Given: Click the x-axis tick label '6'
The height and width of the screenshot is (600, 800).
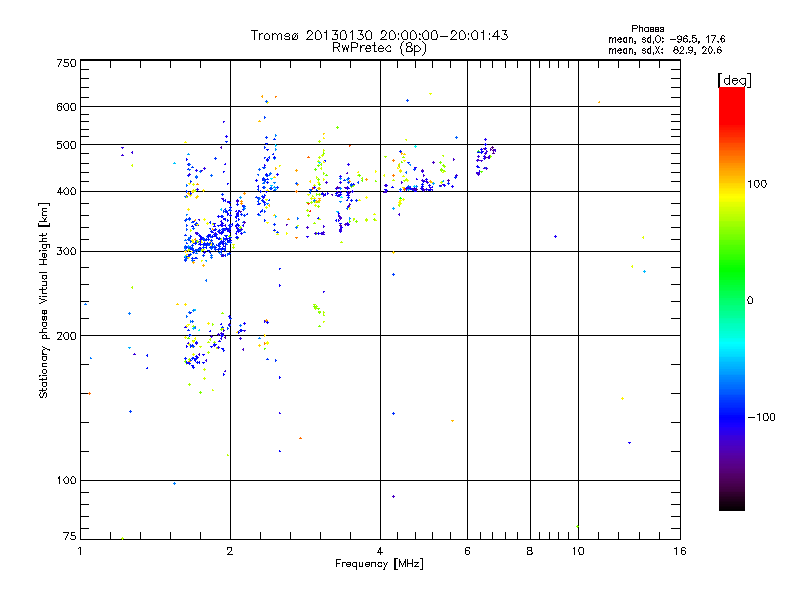Looking at the screenshot, I should tap(467, 551).
